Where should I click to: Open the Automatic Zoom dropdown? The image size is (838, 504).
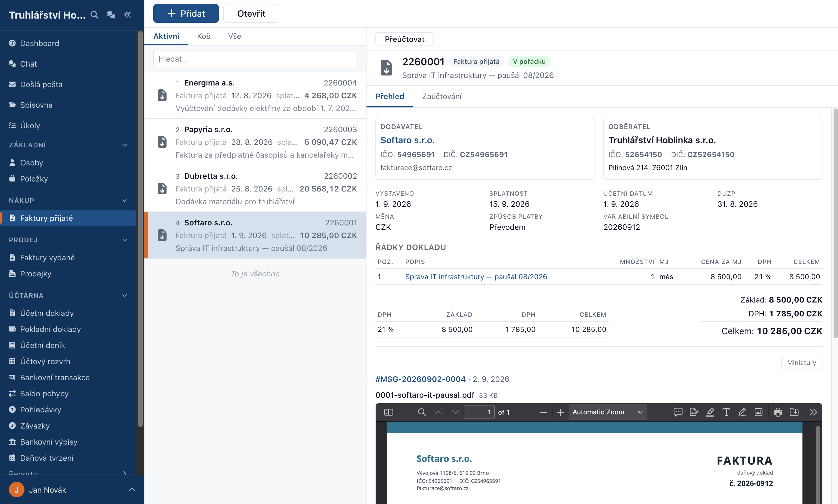608,412
